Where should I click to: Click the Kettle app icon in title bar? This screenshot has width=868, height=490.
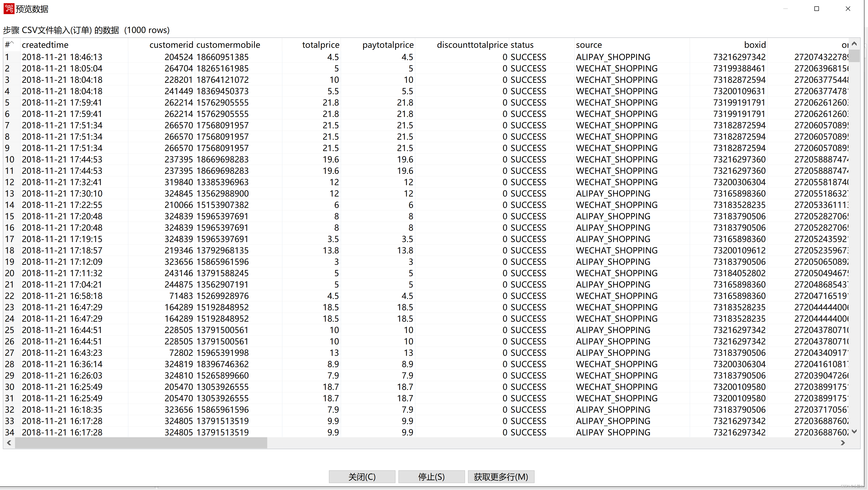pos(9,9)
